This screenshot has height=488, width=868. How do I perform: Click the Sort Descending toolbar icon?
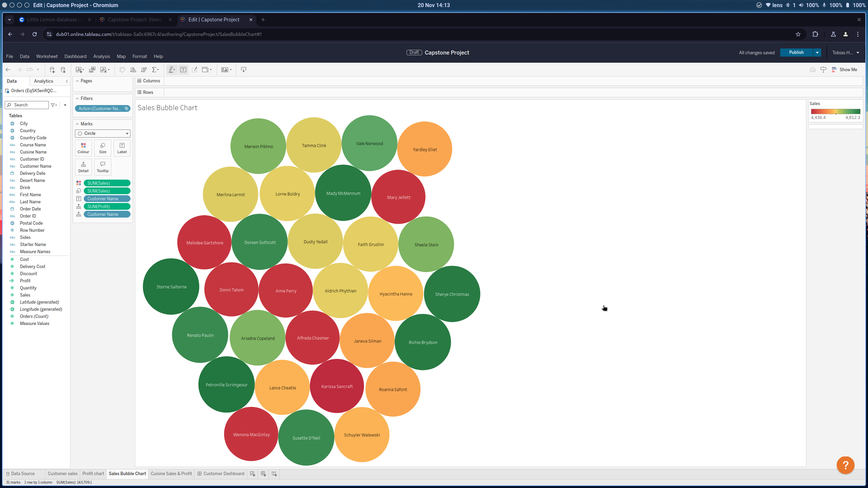[144, 70]
